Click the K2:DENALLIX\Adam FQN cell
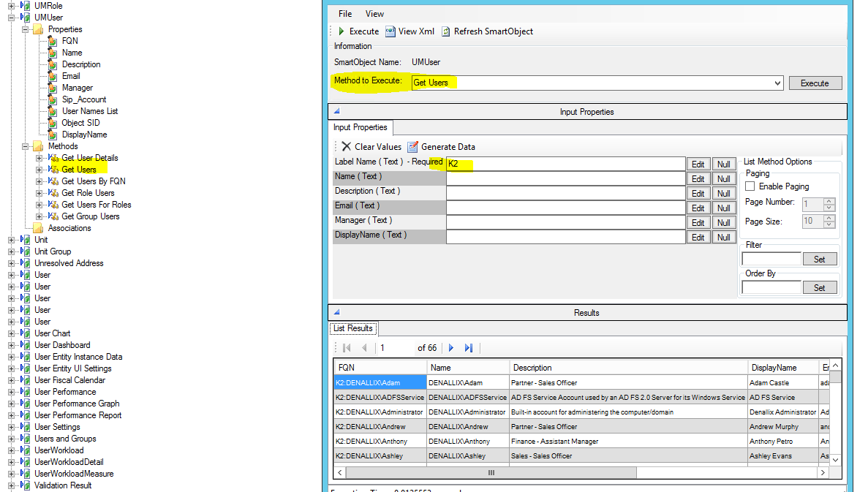This screenshot has height=492, width=868. [380, 382]
